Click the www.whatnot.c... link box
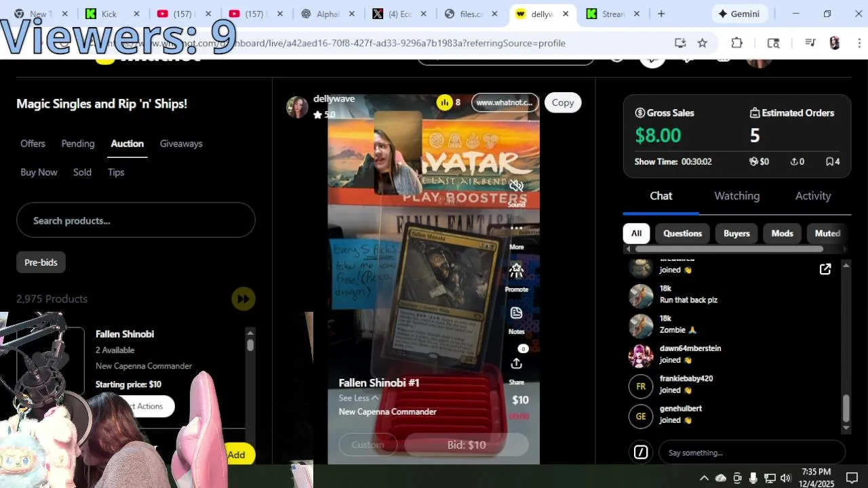Screen dimensions: 868x488 pos(505,102)
